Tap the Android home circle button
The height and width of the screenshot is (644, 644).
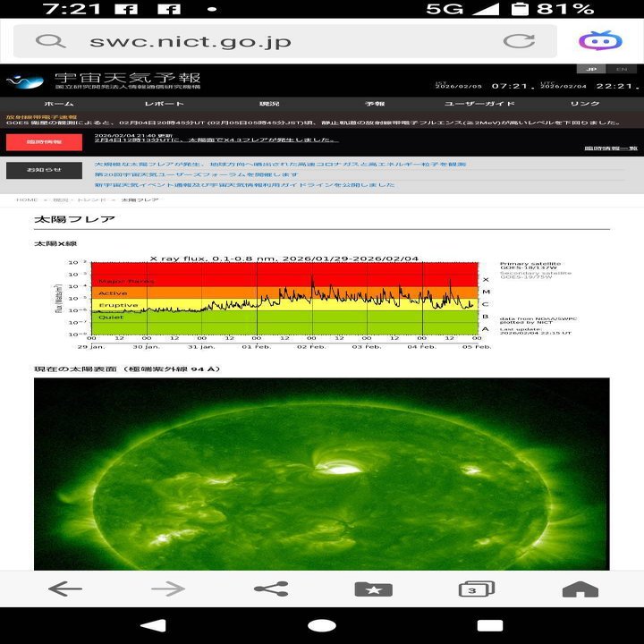pyautogui.click(x=322, y=625)
